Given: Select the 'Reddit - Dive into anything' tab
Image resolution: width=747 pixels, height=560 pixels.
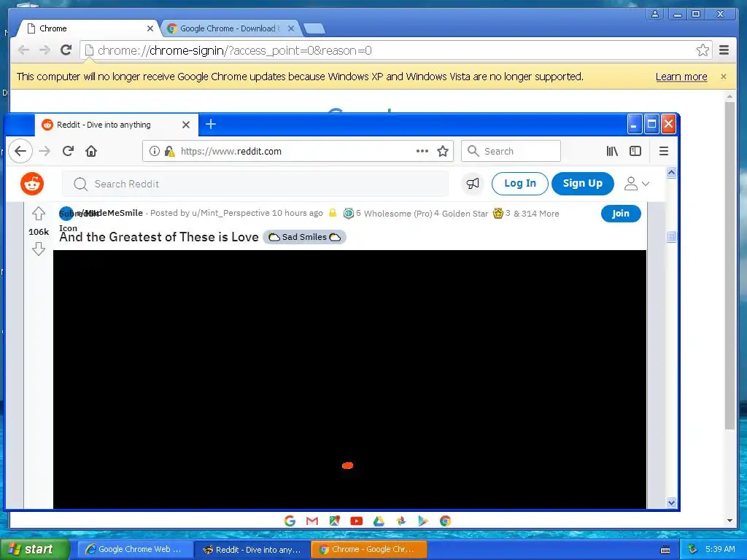Looking at the screenshot, I should tap(116, 125).
